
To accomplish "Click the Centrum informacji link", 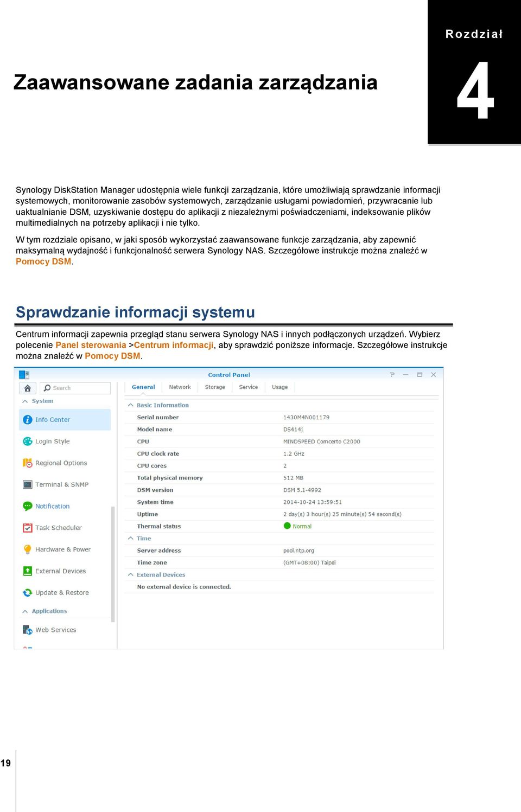I will pyautogui.click(x=174, y=345).
